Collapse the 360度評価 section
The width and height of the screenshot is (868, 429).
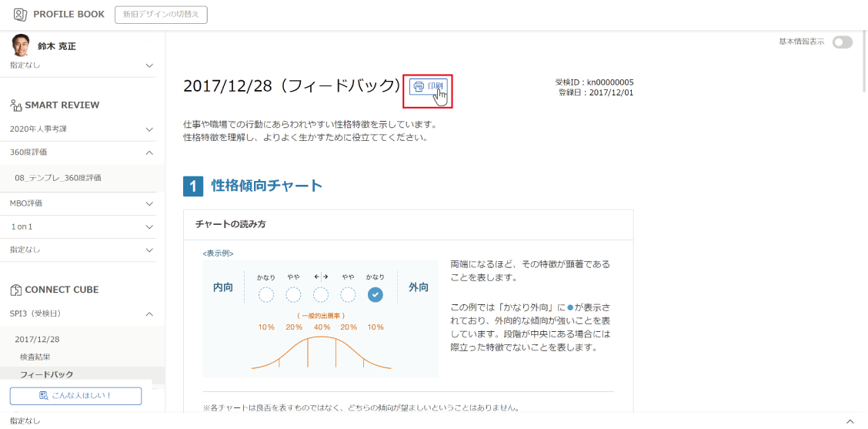(x=149, y=152)
